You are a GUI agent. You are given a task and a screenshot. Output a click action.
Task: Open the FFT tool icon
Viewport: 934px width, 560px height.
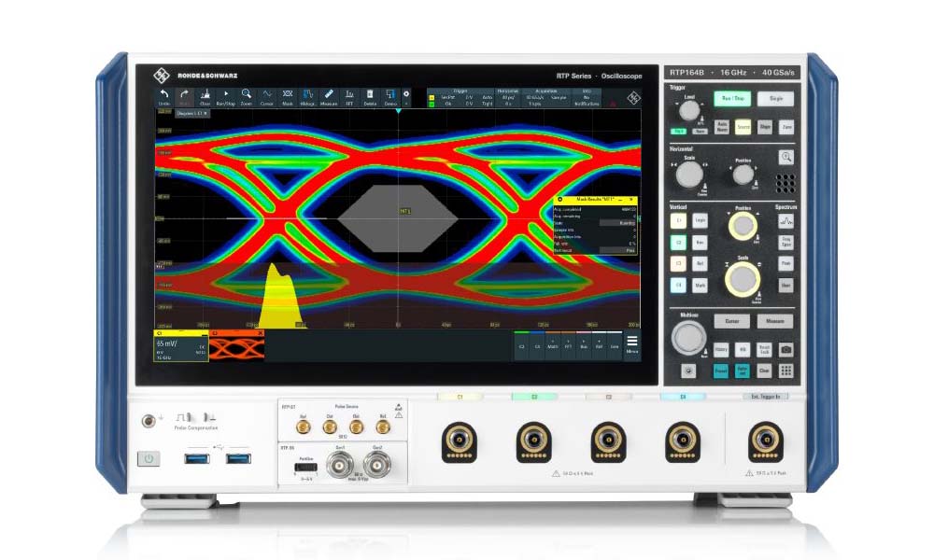click(349, 97)
